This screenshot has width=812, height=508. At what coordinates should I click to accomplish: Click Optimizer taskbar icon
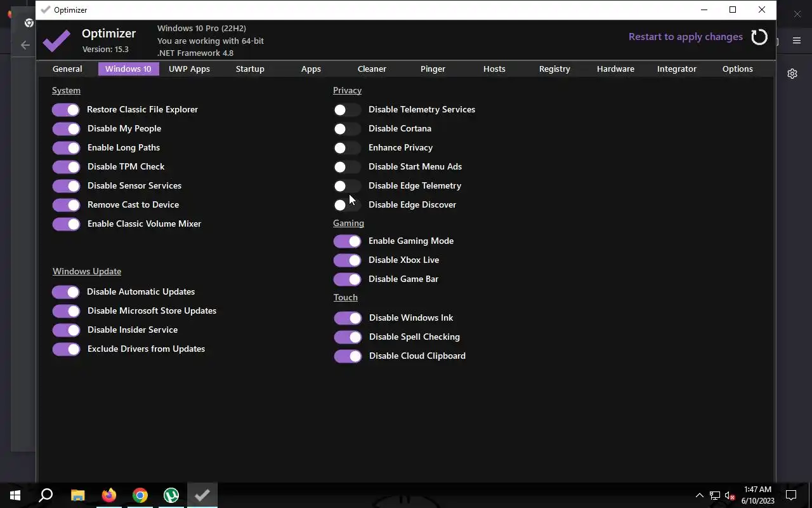[x=202, y=495]
